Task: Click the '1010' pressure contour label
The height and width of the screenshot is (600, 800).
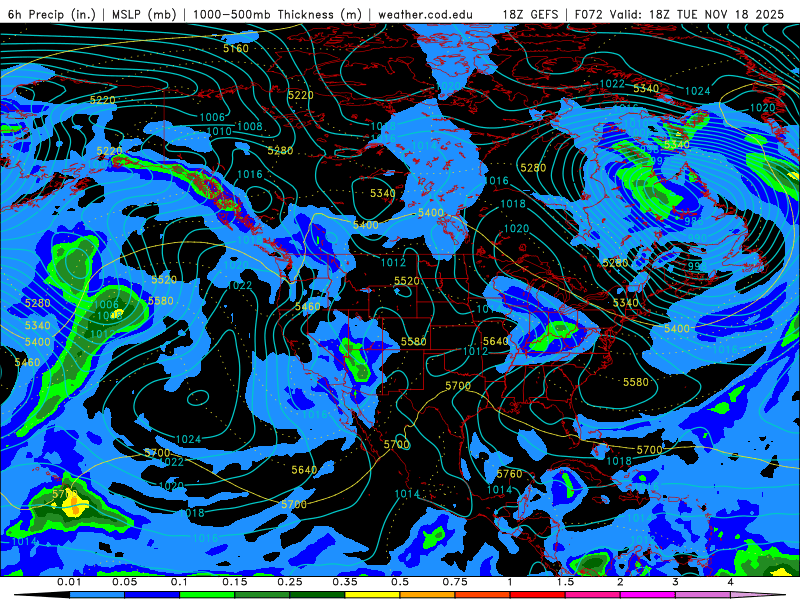Action: [219, 132]
